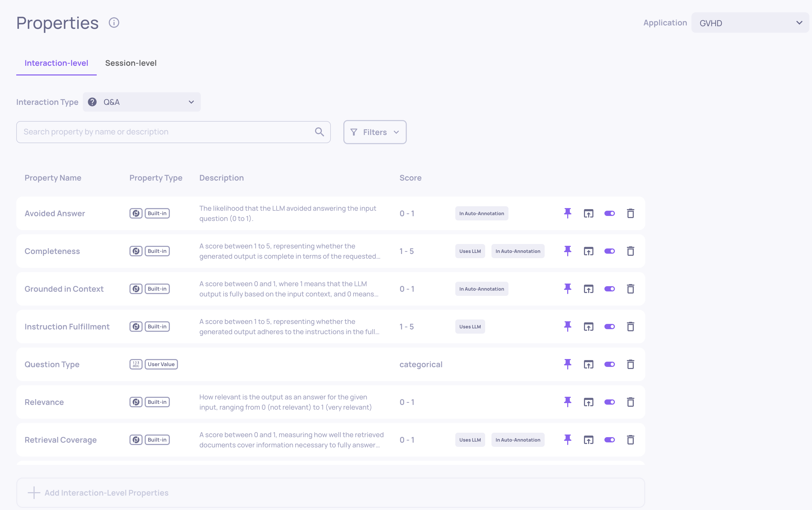
Task: Toggle the Retrieval Coverage property switch
Action: point(609,440)
